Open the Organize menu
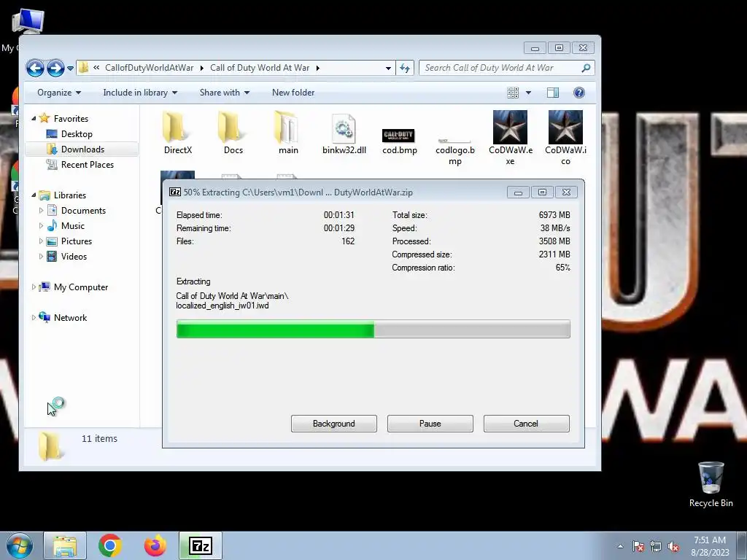 tap(59, 93)
